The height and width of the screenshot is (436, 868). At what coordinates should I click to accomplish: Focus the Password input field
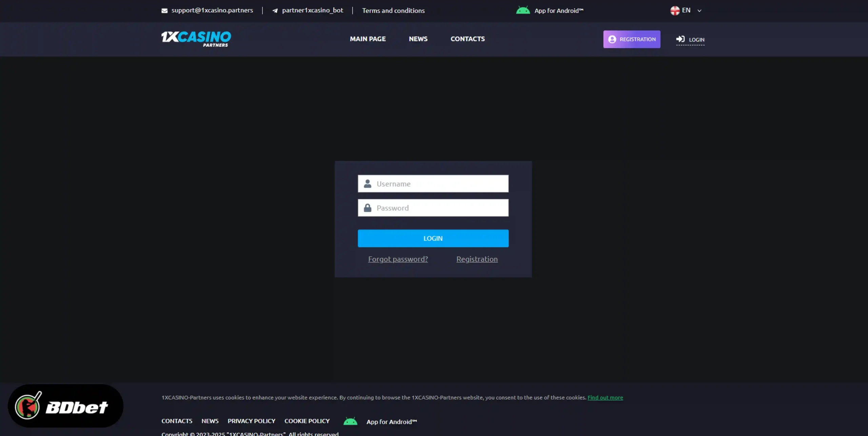pos(433,208)
